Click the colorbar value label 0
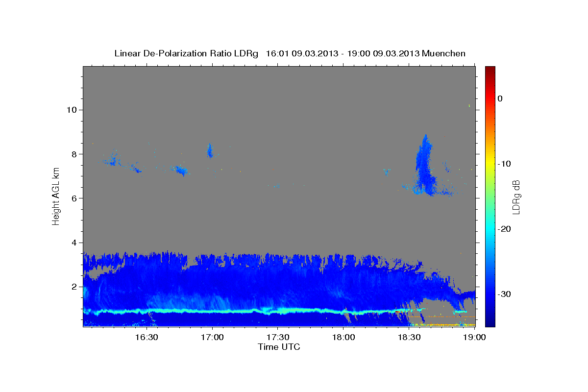This screenshot has height=392, width=588. [500, 98]
